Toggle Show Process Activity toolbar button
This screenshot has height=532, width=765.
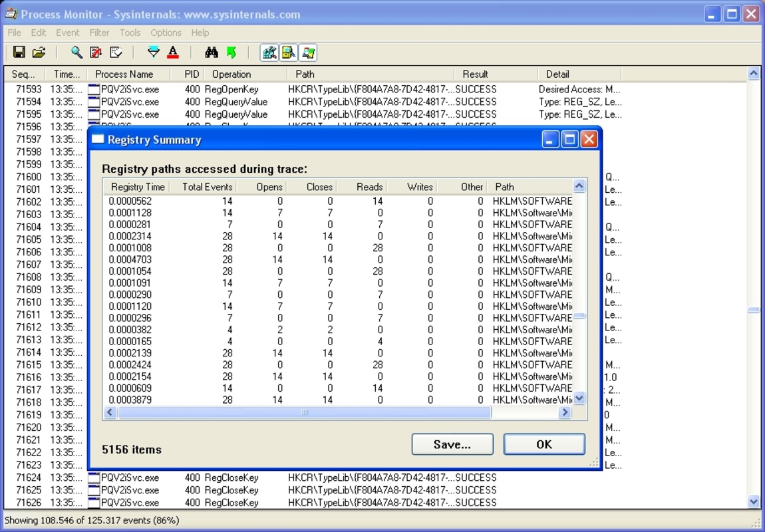coord(307,53)
